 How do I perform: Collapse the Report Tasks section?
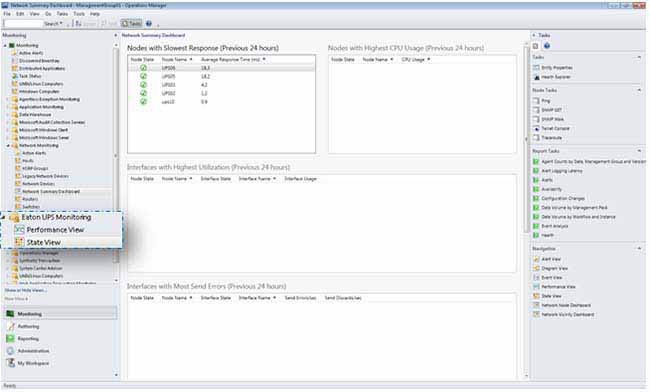click(x=639, y=151)
